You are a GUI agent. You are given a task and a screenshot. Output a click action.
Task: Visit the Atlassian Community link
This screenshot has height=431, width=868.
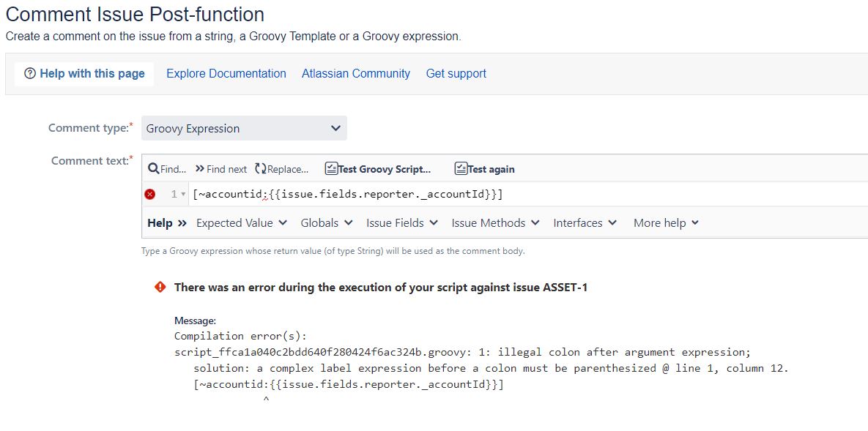point(355,73)
